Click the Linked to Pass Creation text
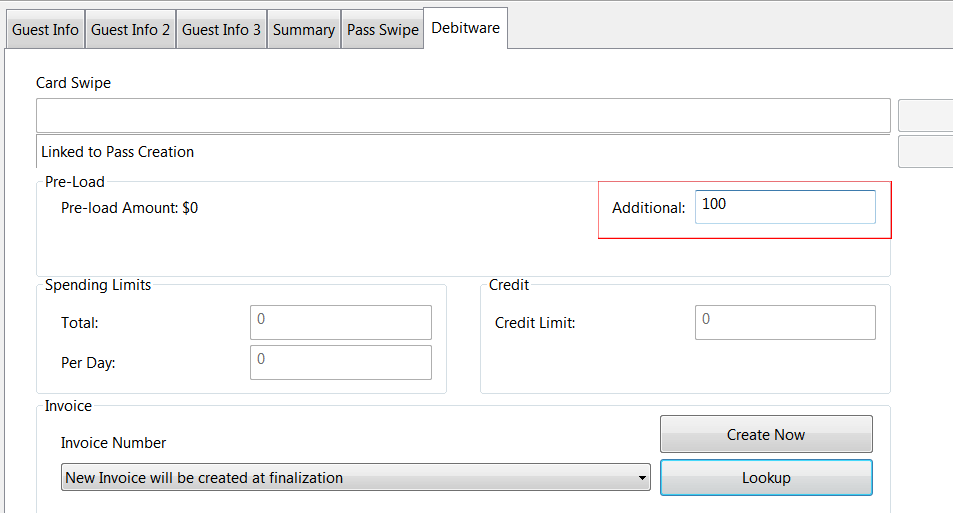 pos(117,152)
